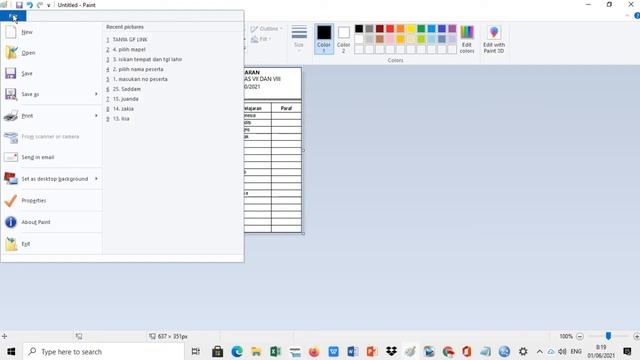Open the Customize Quick Access Toolbar dropdown

pos(49,5)
